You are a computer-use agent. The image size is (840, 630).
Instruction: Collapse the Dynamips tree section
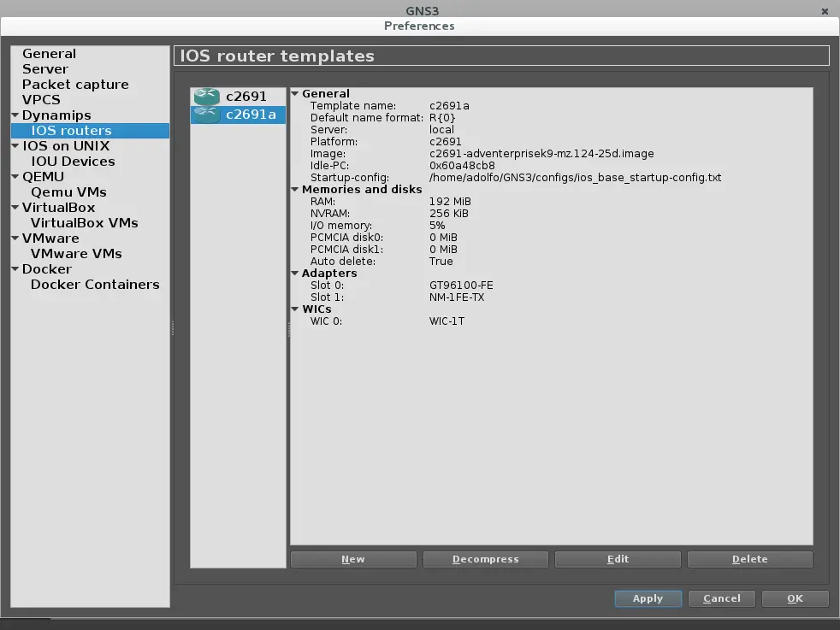(15, 115)
